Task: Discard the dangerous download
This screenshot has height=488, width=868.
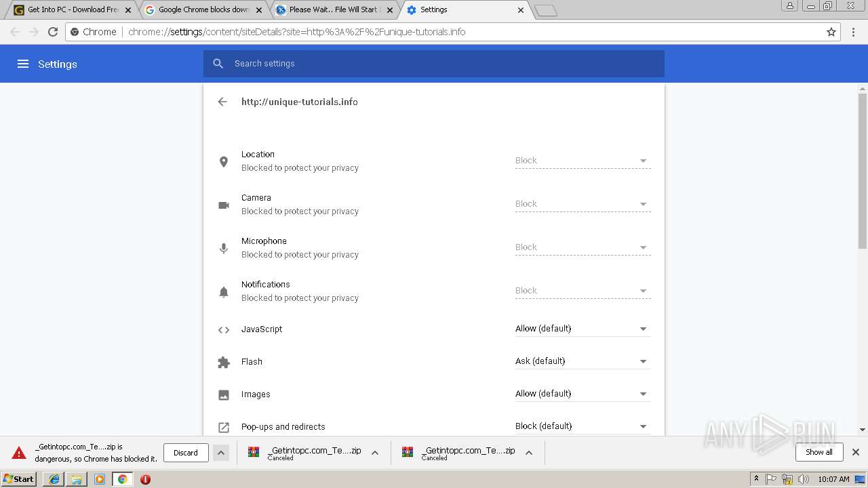Action: pyautogui.click(x=186, y=453)
